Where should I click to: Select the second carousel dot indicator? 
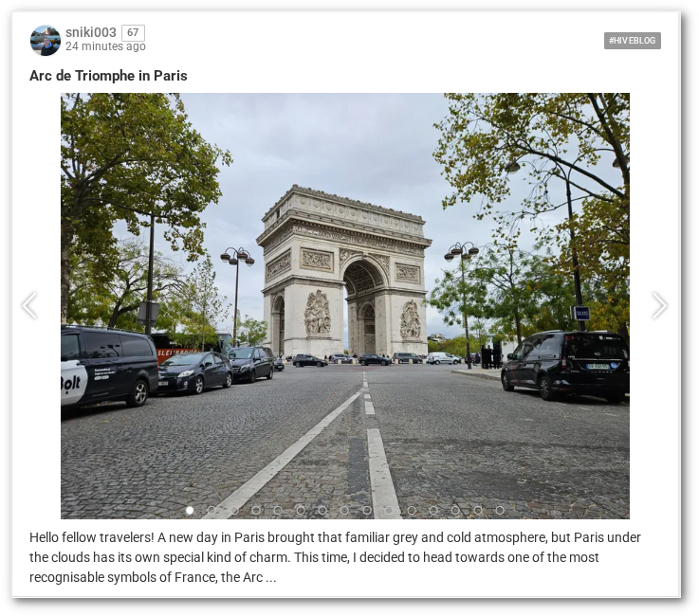click(212, 511)
